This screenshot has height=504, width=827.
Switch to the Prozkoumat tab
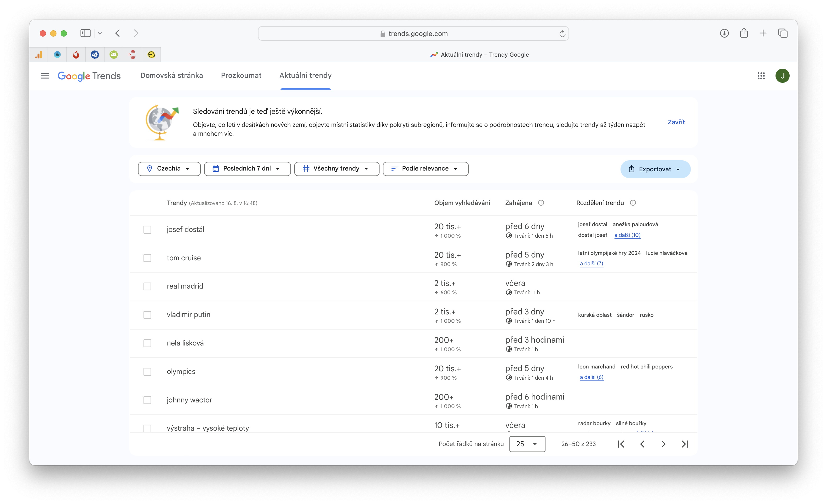coord(241,75)
